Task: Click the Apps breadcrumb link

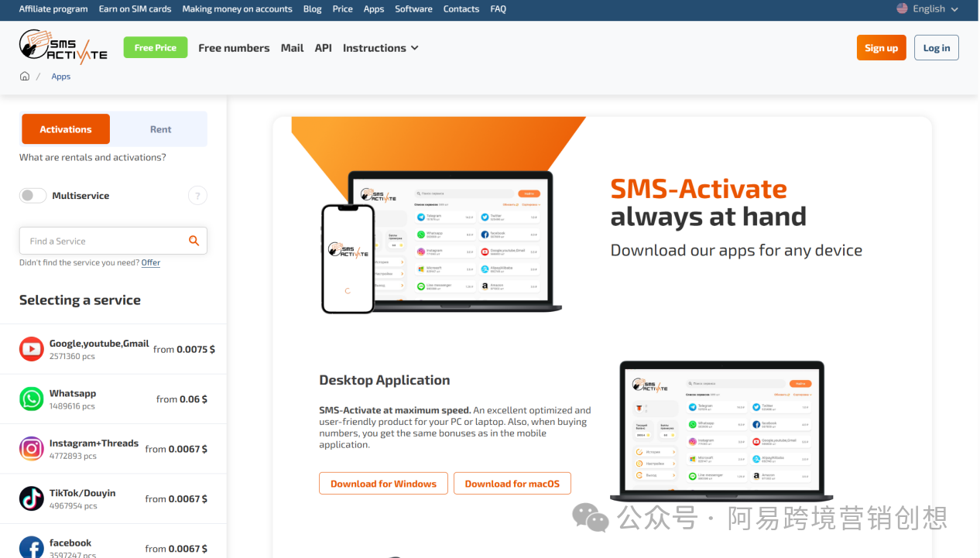Action: [61, 77]
